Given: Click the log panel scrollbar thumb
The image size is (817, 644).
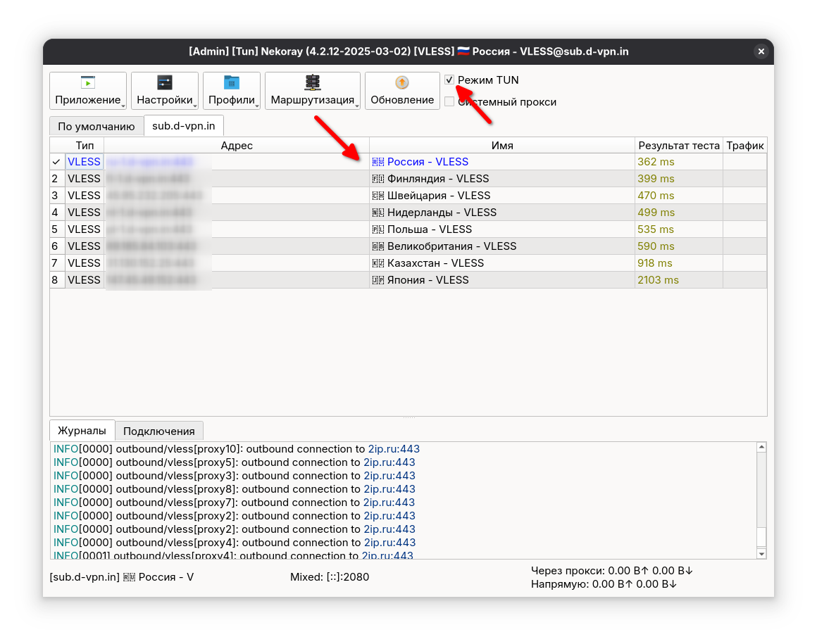Looking at the screenshot, I should pos(761,537).
